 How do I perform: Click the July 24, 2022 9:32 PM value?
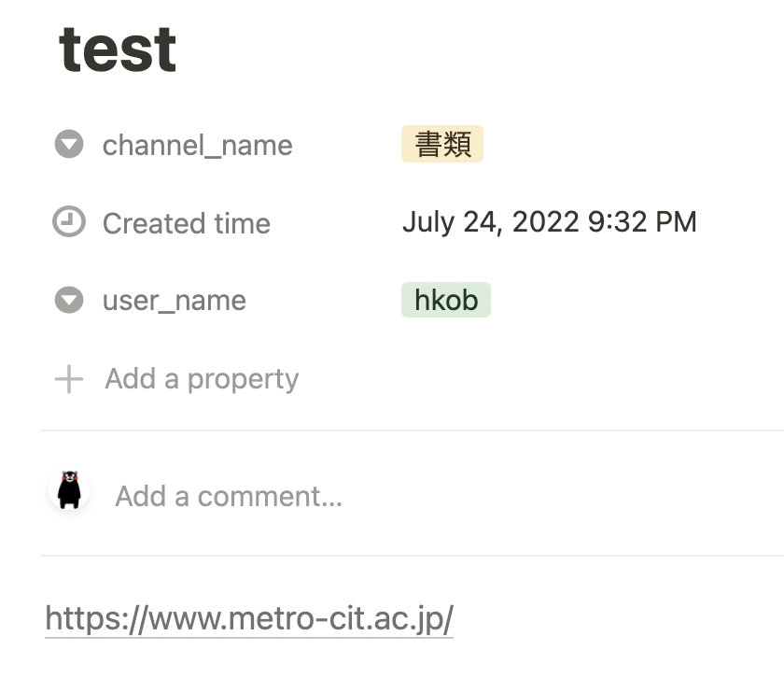click(x=550, y=221)
